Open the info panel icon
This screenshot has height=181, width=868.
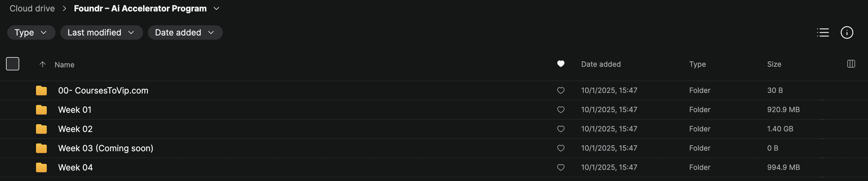pos(846,32)
